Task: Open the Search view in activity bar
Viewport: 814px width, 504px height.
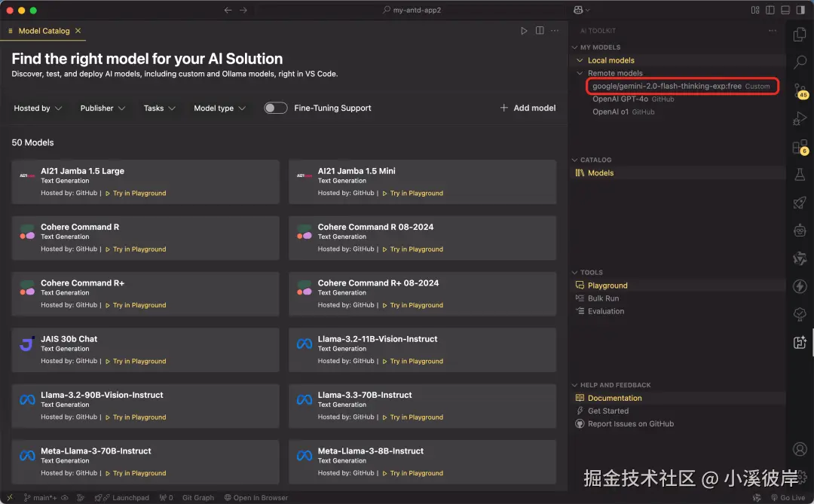Action: pyautogui.click(x=800, y=63)
